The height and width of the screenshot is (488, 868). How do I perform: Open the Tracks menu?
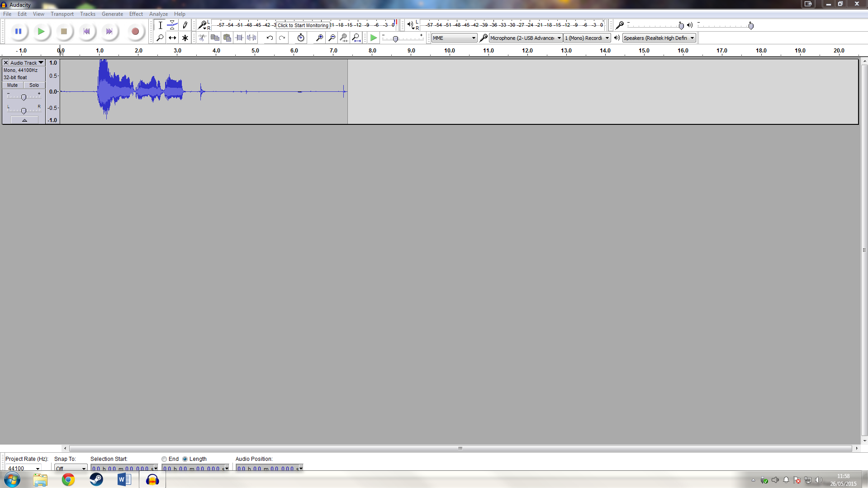(88, 14)
